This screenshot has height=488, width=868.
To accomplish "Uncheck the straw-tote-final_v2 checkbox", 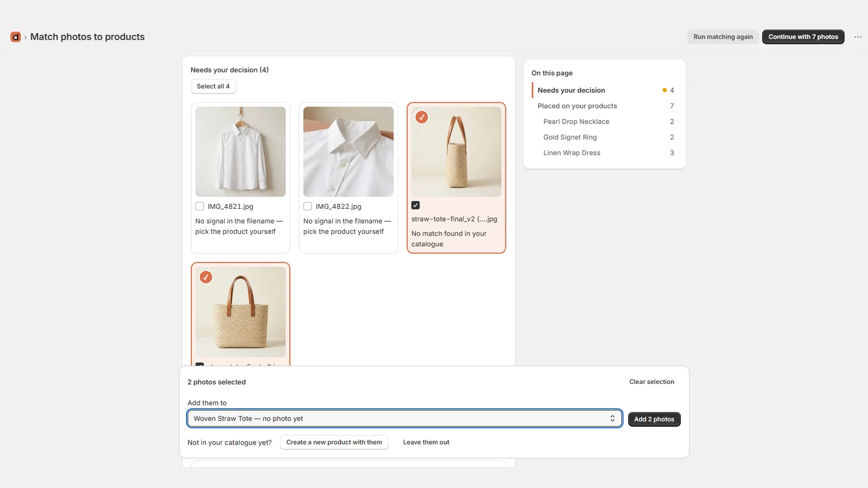I will 416,206.
